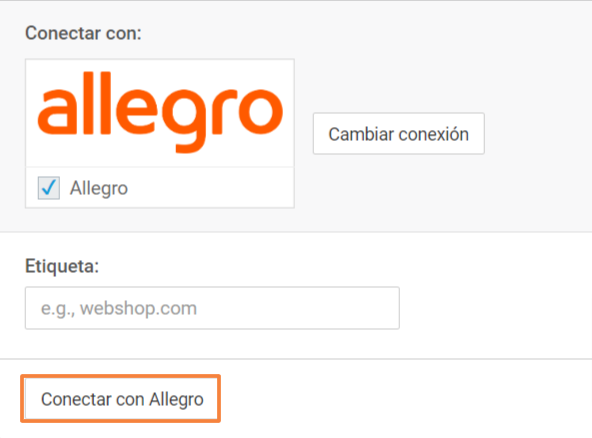Click the orange Allegro logo image

[x=160, y=113]
